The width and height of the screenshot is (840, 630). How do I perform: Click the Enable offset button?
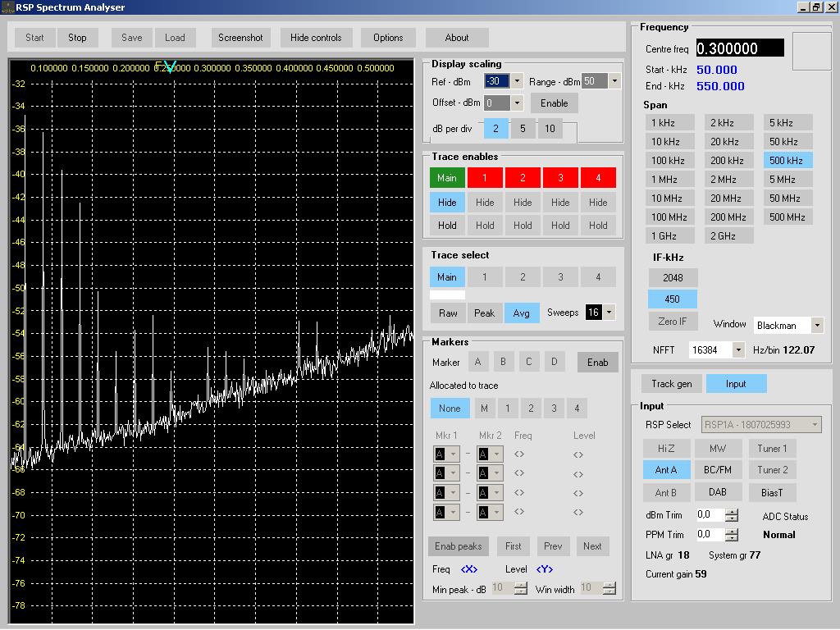point(554,103)
